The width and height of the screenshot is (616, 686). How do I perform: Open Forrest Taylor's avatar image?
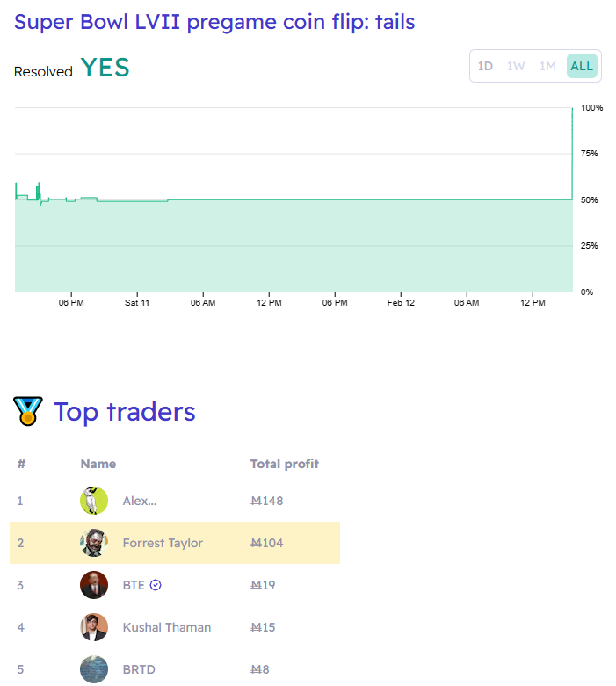94,543
